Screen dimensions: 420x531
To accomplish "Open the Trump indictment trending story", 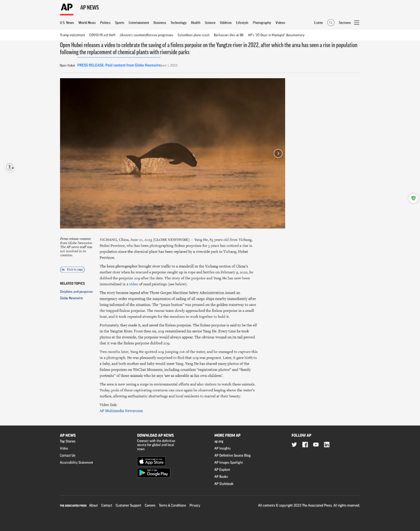I will pos(72,35).
